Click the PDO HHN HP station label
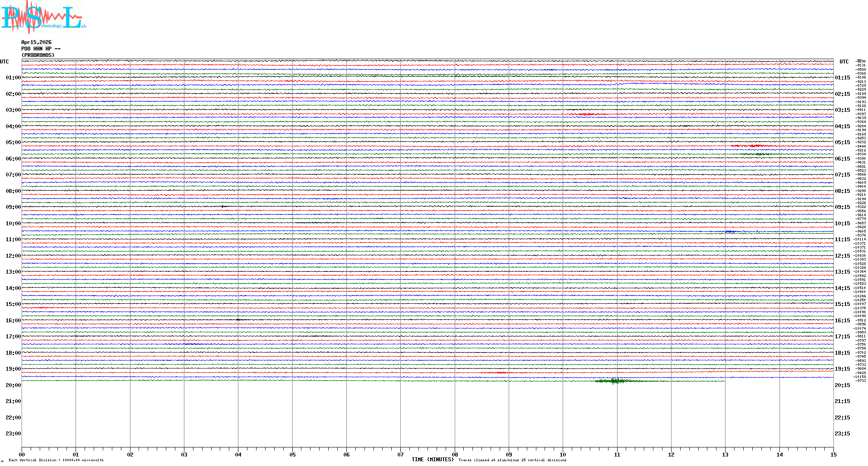This screenshot has width=868, height=466. pos(41,49)
